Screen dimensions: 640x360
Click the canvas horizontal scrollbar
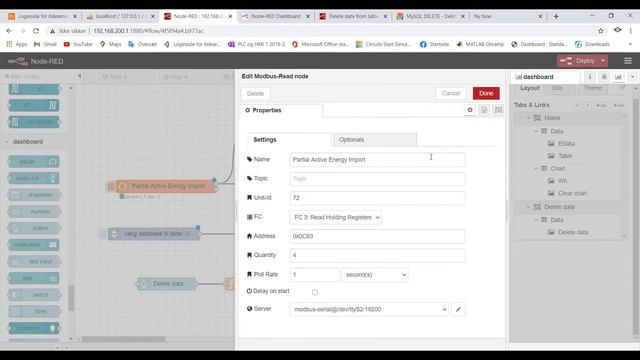click(124, 339)
